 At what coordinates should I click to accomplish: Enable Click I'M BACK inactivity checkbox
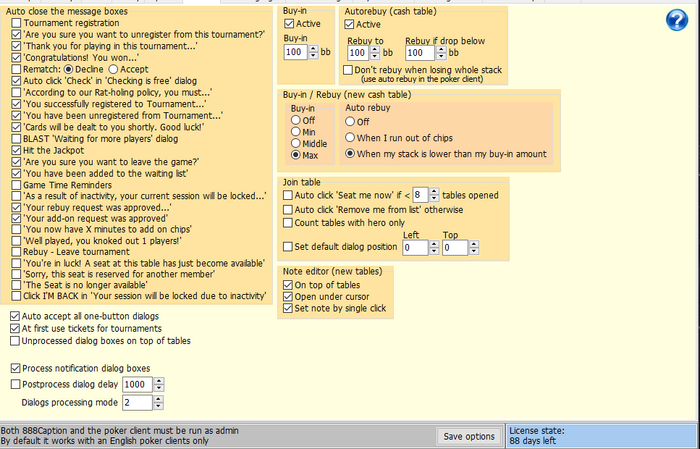pyautogui.click(x=16, y=296)
